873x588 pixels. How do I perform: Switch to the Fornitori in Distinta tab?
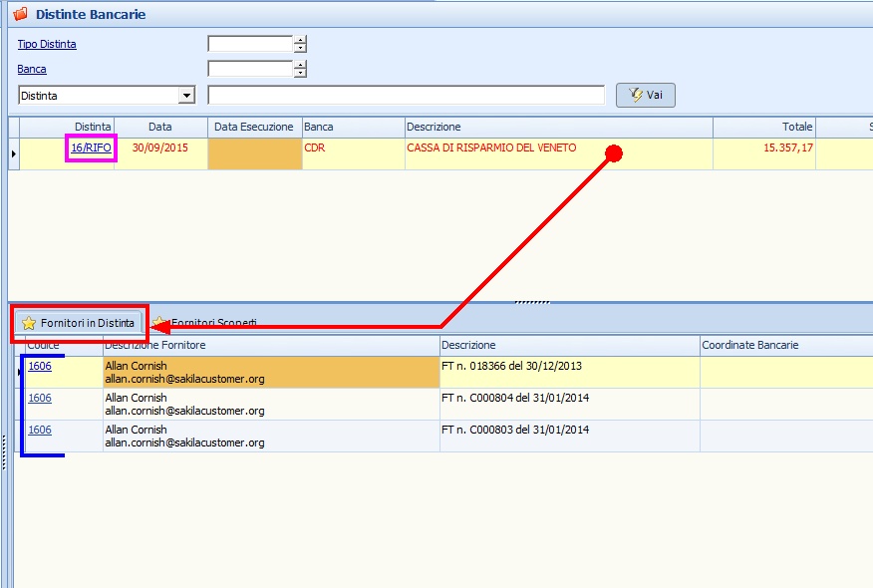(x=79, y=323)
